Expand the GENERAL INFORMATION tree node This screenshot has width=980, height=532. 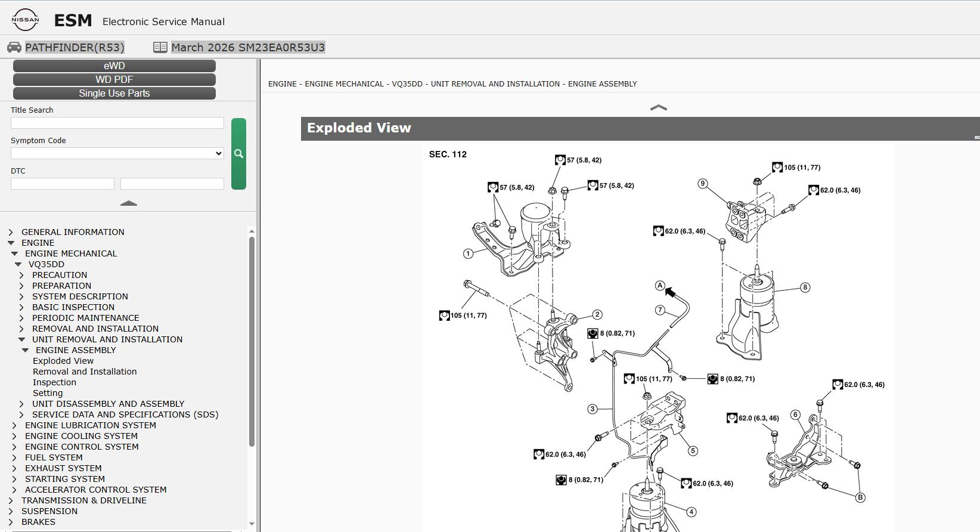click(11, 232)
